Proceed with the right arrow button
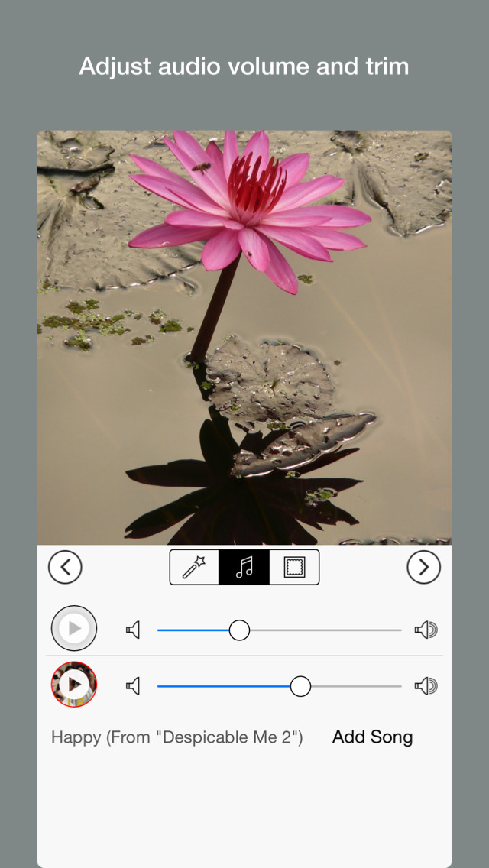The width and height of the screenshot is (489, 868). click(423, 567)
